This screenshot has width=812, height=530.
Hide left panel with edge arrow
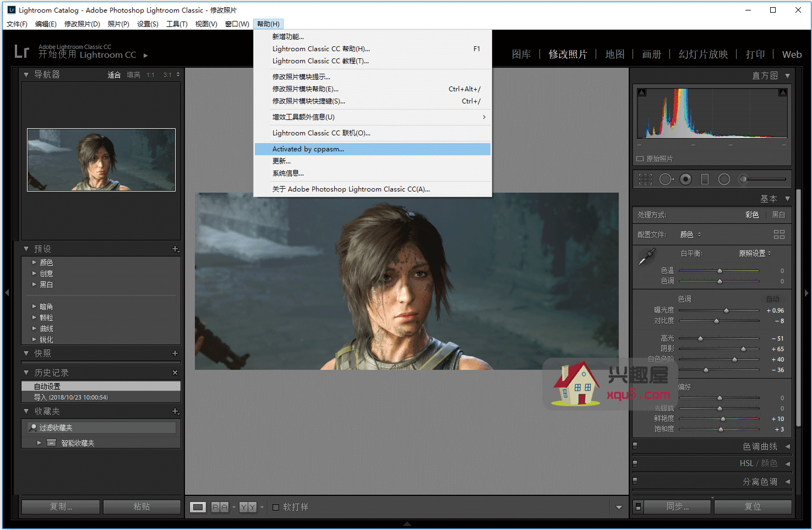pos(7,293)
